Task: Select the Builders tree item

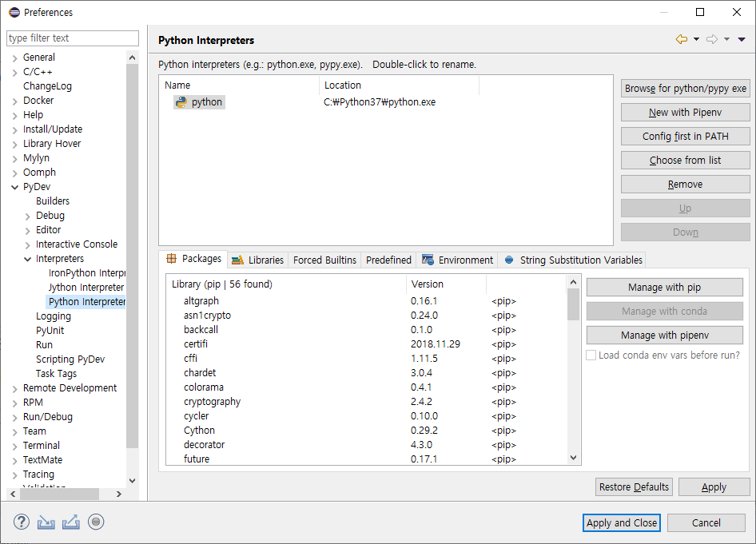Action: (53, 201)
